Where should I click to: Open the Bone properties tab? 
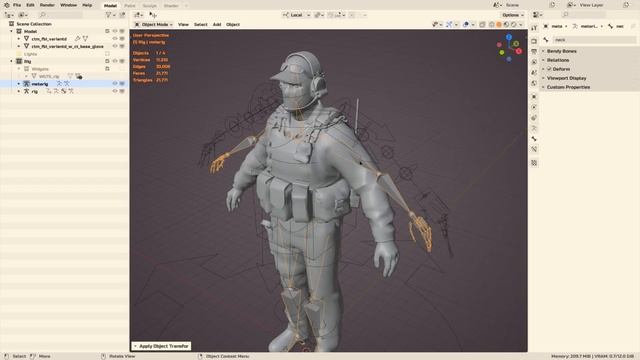534,139
